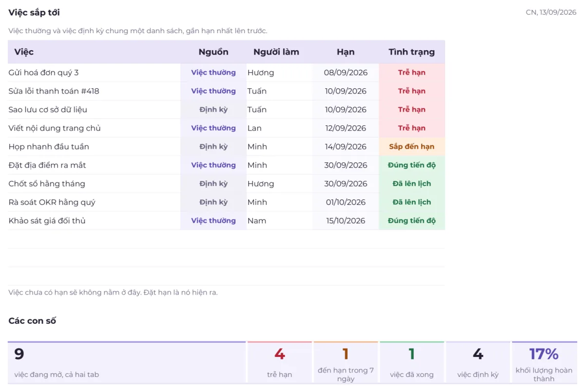585x392 pixels.
Task: Click "Việc thường" in the Gửi hoá đơn row
Action: click(214, 73)
